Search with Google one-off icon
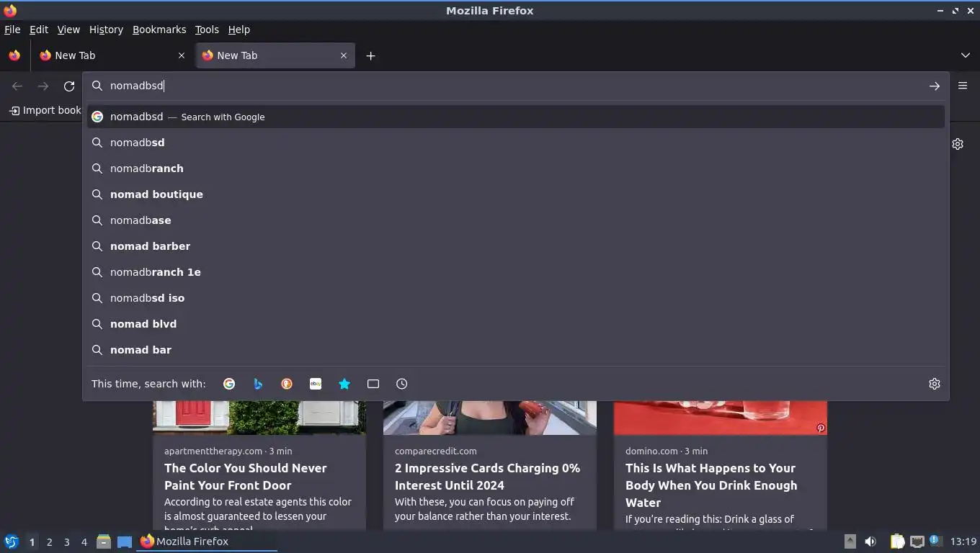Viewport: 980px width, 553px height. click(x=229, y=384)
